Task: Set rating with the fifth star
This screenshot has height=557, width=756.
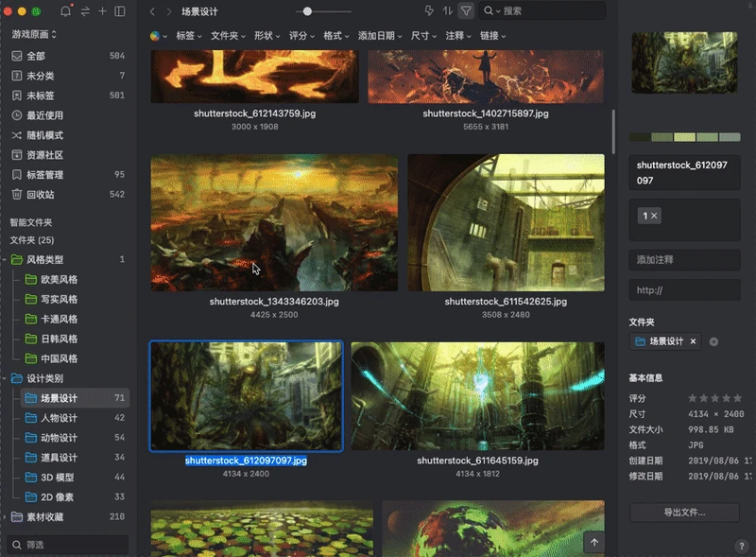Action: (x=737, y=398)
